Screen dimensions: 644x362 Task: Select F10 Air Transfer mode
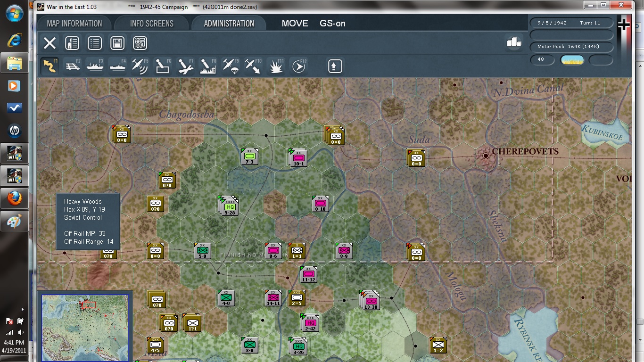(253, 66)
